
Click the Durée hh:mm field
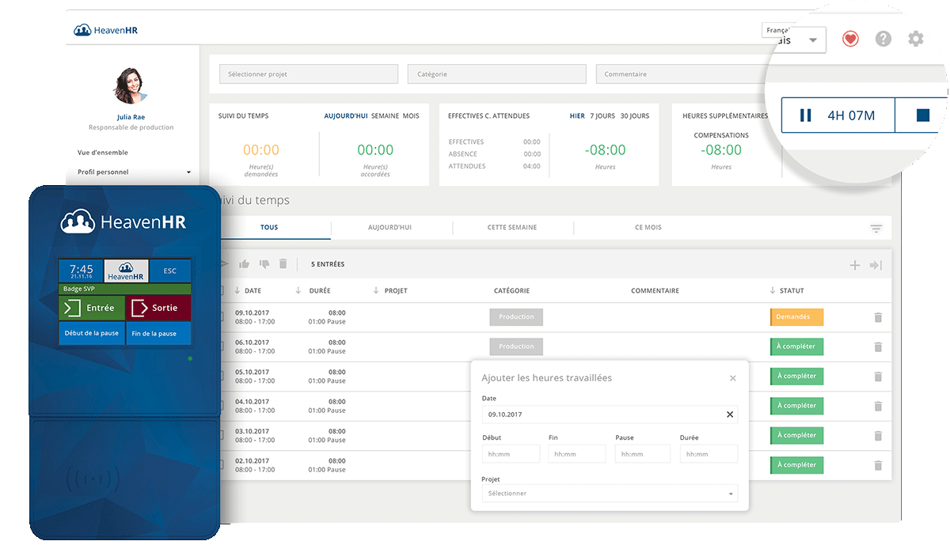[x=709, y=454]
